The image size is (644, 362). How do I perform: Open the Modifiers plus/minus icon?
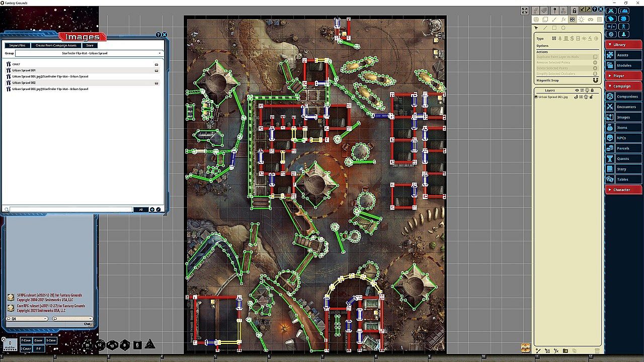tap(611, 27)
